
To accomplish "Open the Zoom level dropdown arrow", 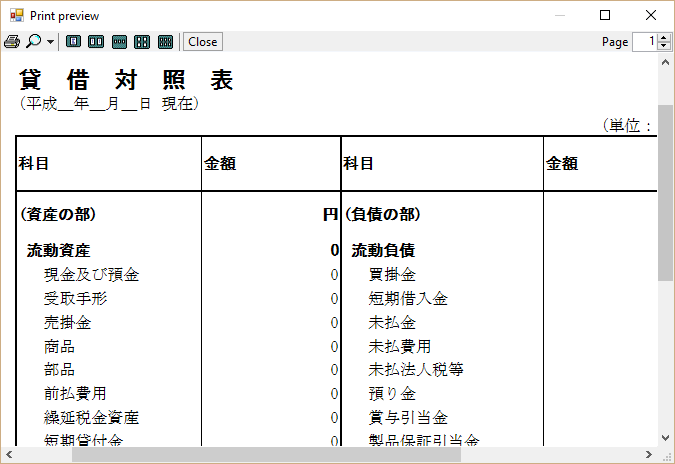I will click(50, 42).
